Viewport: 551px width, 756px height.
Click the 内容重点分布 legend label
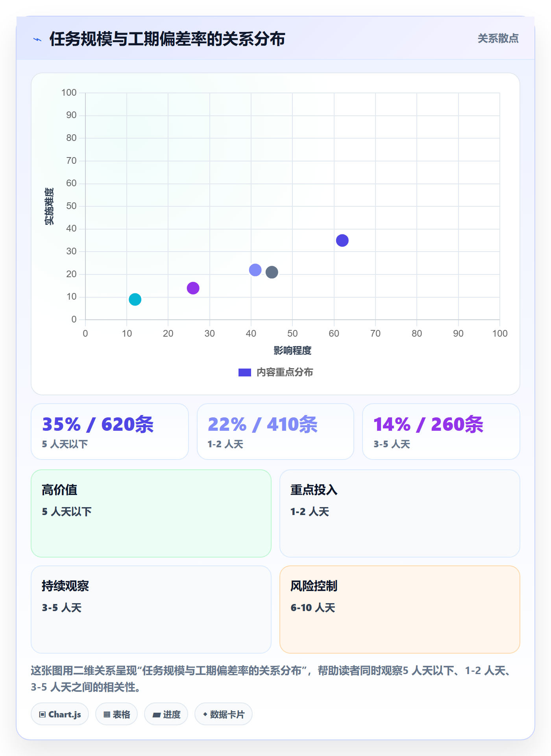click(285, 372)
